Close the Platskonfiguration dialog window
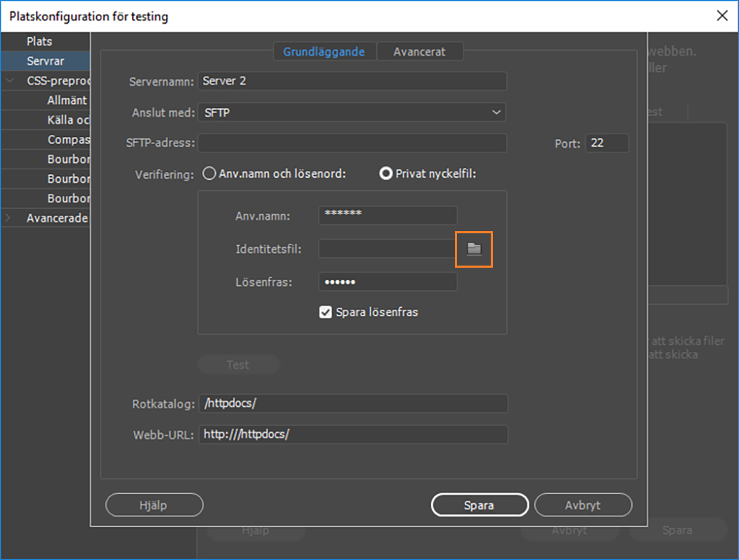 721,15
